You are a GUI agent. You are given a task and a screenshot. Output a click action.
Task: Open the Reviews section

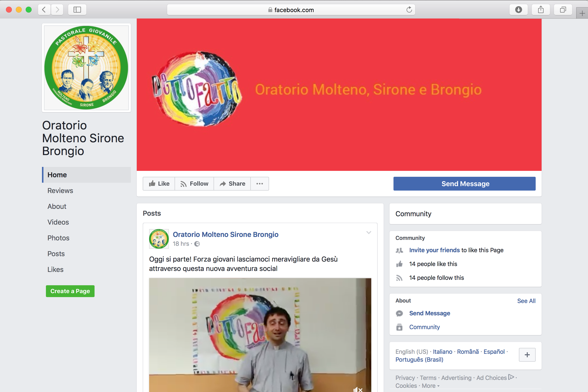point(60,191)
